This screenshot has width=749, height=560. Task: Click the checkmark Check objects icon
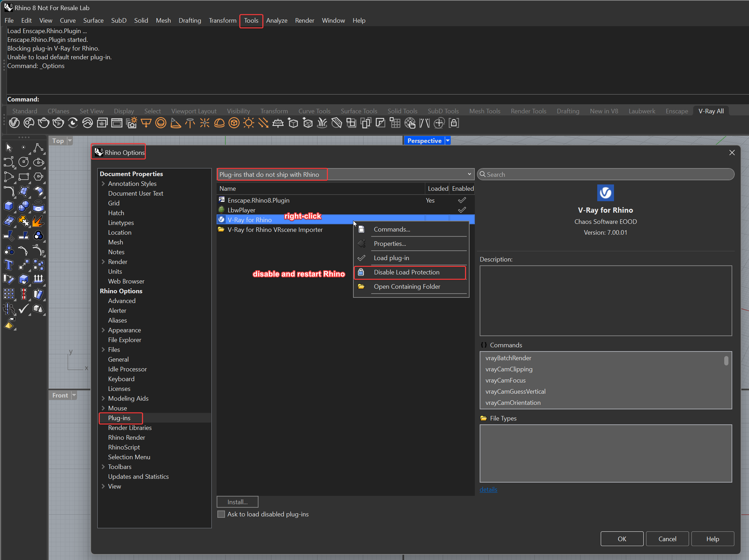tap(23, 309)
